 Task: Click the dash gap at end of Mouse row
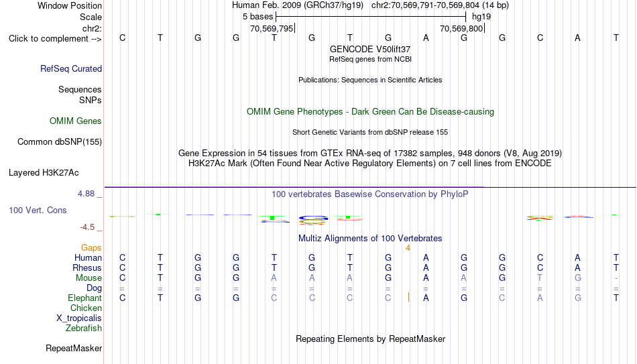(x=616, y=278)
